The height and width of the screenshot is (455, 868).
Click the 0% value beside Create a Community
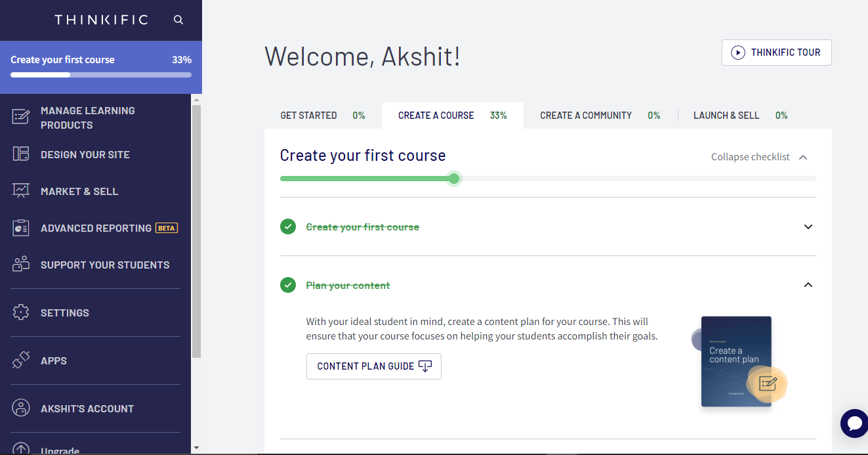[x=654, y=116]
